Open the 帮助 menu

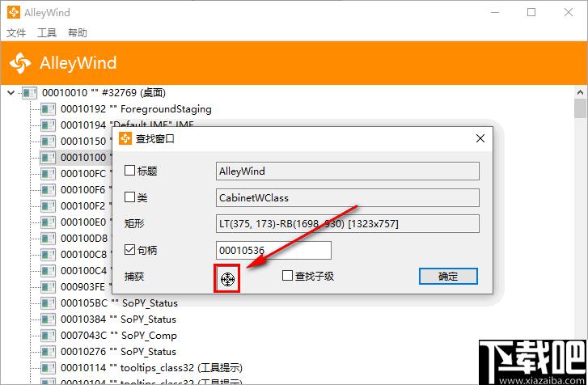point(78,33)
